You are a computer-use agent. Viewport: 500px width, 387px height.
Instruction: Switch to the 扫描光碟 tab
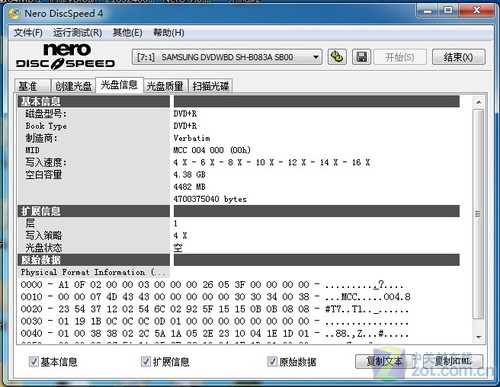(211, 86)
